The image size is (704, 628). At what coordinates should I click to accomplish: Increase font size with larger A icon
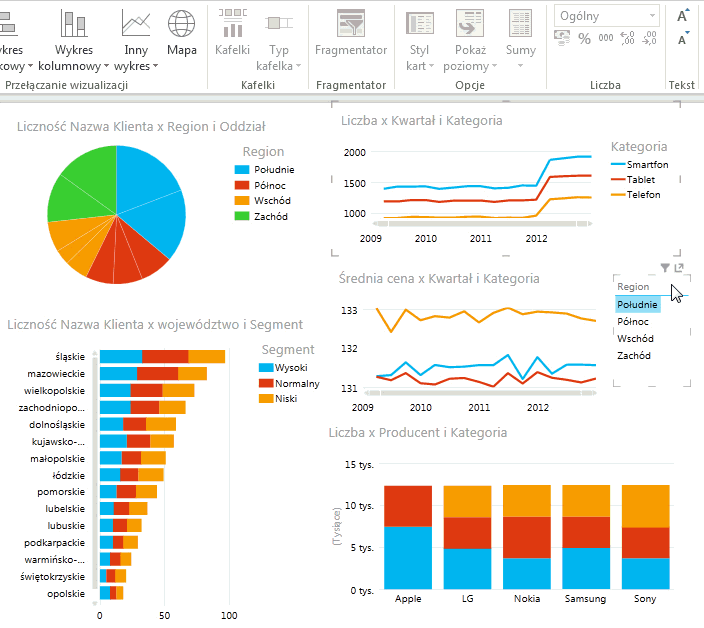point(683,16)
